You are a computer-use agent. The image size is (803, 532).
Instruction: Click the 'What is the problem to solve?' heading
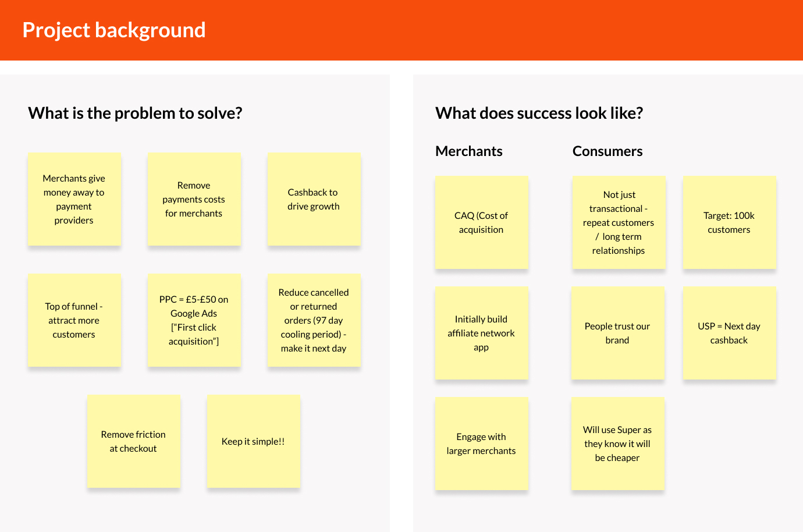click(x=135, y=113)
